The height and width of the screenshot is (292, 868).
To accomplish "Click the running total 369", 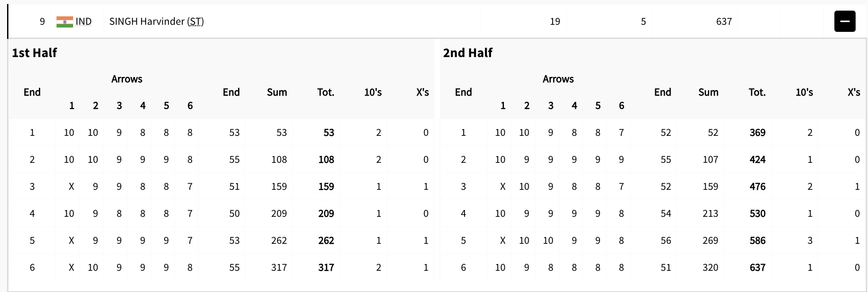I will tap(757, 133).
